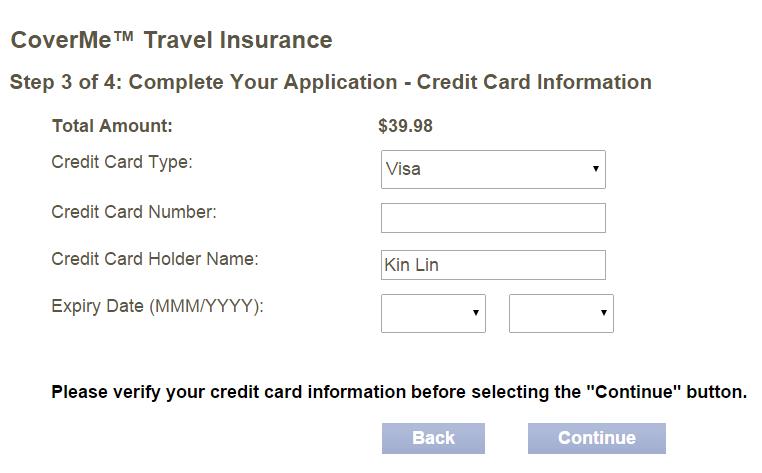Click the credit card verification notice text

point(399,392)
